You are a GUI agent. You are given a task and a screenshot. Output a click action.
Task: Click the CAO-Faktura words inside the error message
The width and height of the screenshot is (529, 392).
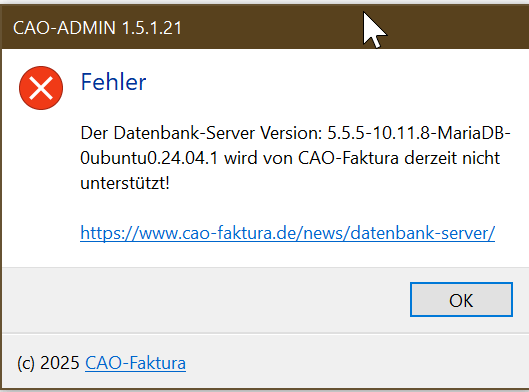click(x=348, y=158)
